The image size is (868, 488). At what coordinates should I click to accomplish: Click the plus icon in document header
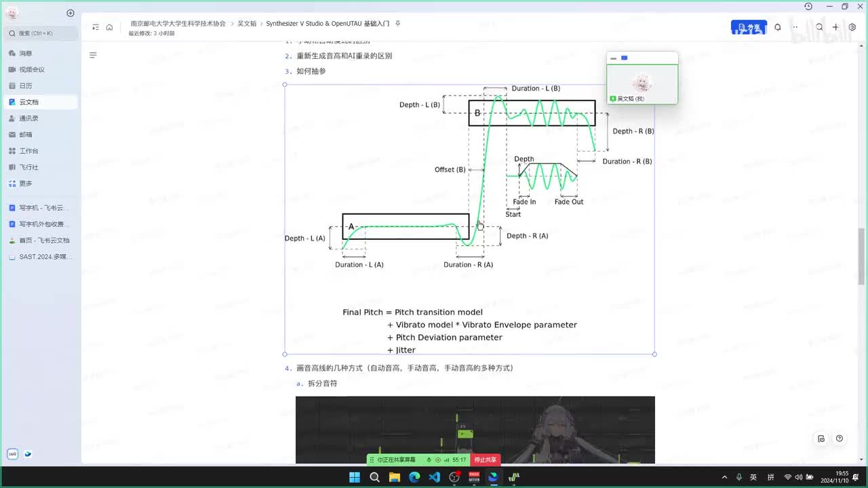pyautogui.click(x=835, y=27)
